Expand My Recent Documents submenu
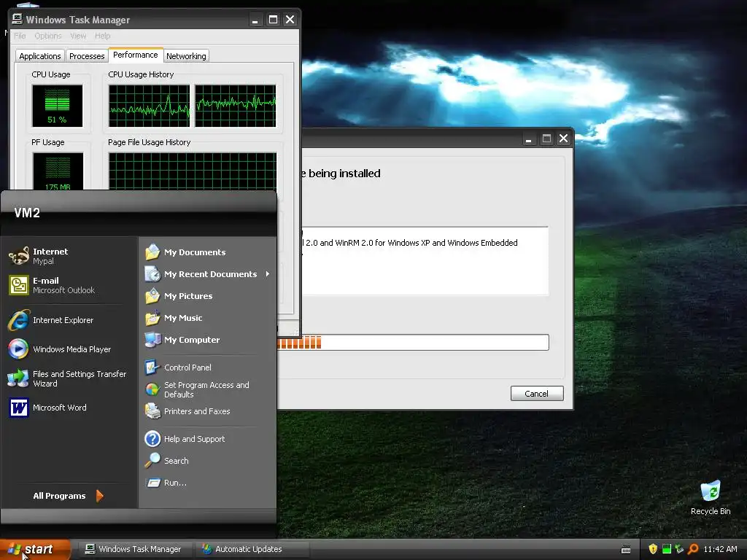 coord(206,274)
